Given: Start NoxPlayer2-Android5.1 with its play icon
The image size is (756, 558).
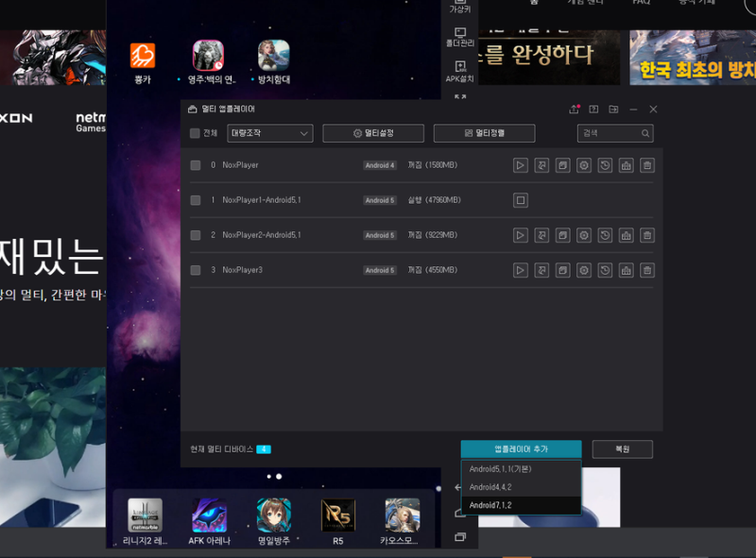Looking at the screenshot, I should [521, 235].
